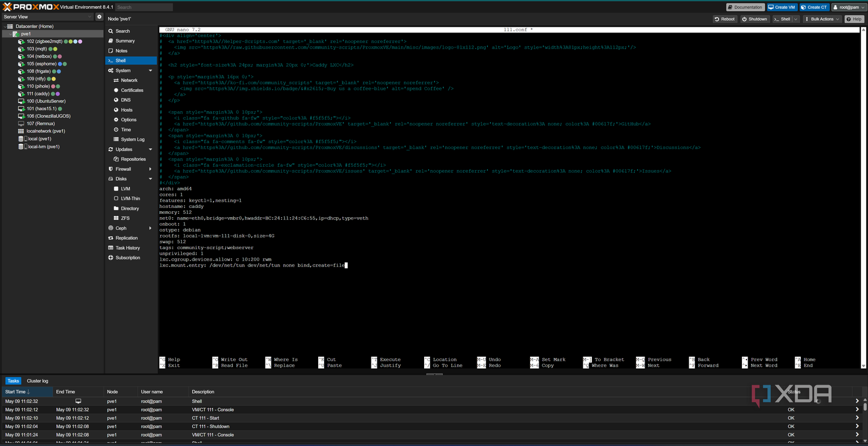Open the Network settings

(x=131, y=81)
